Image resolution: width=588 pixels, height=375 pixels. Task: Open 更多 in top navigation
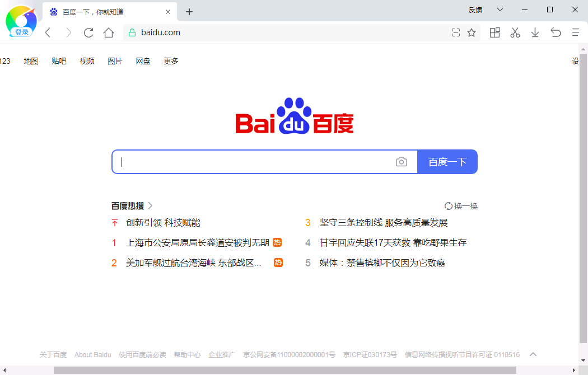[171, 61]
